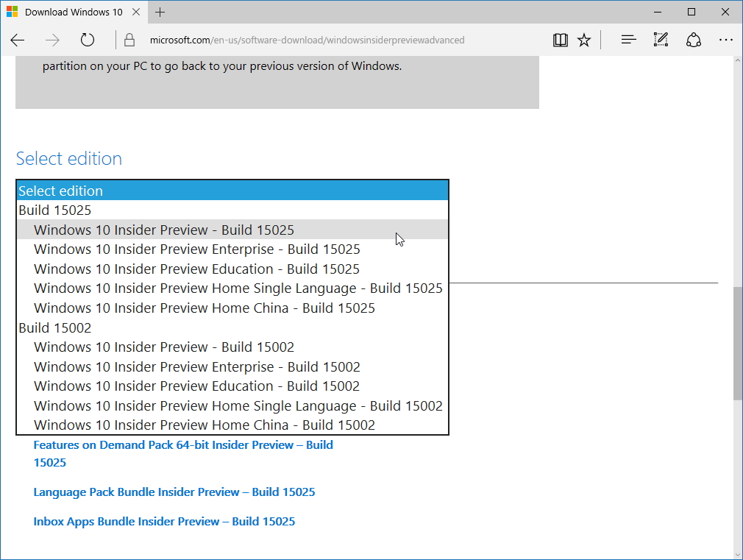Click the forward navigation arrow

click(52, 40)
